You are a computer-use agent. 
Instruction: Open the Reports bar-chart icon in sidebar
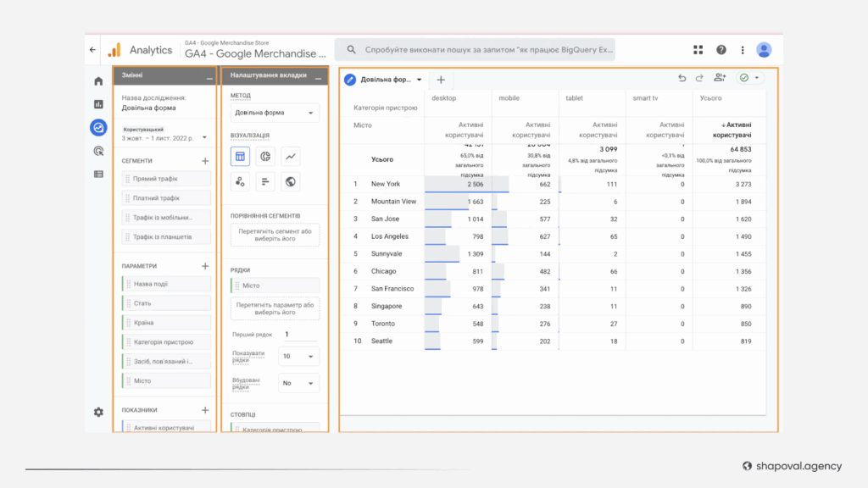(x=98, y=104)
